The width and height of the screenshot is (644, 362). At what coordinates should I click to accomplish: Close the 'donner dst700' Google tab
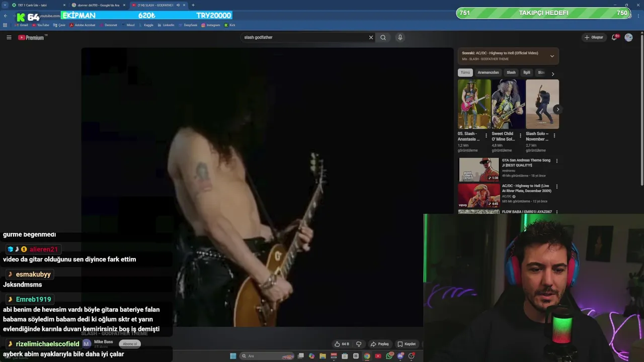coord(124,5)
